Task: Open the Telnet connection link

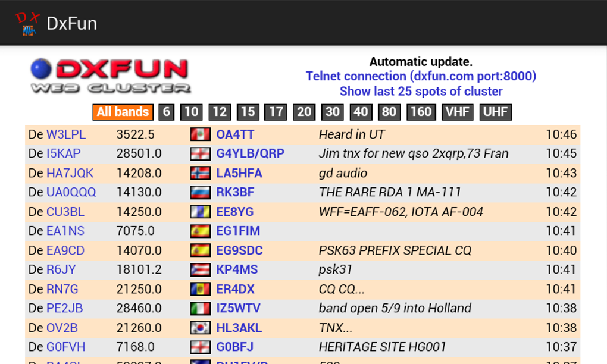Action: click(421, 76)
